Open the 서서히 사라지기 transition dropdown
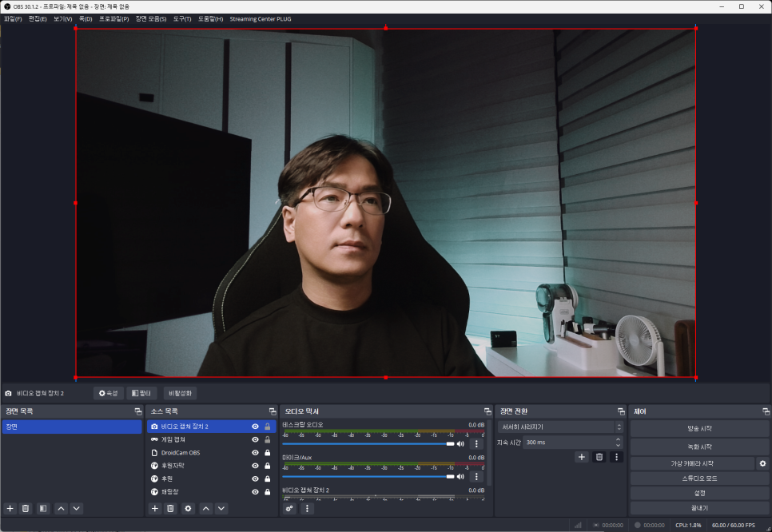Viewport: 772px width, 532px height. click(559, 427)
